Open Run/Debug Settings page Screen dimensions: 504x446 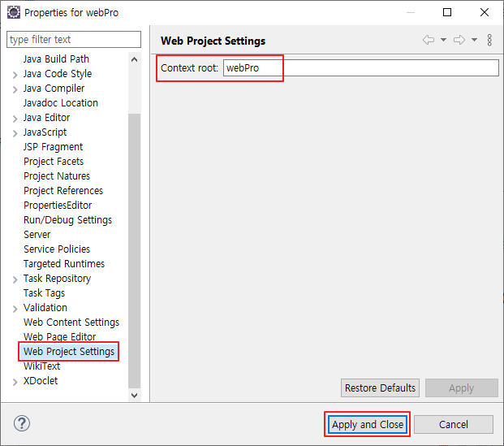(x=68, y=220)
